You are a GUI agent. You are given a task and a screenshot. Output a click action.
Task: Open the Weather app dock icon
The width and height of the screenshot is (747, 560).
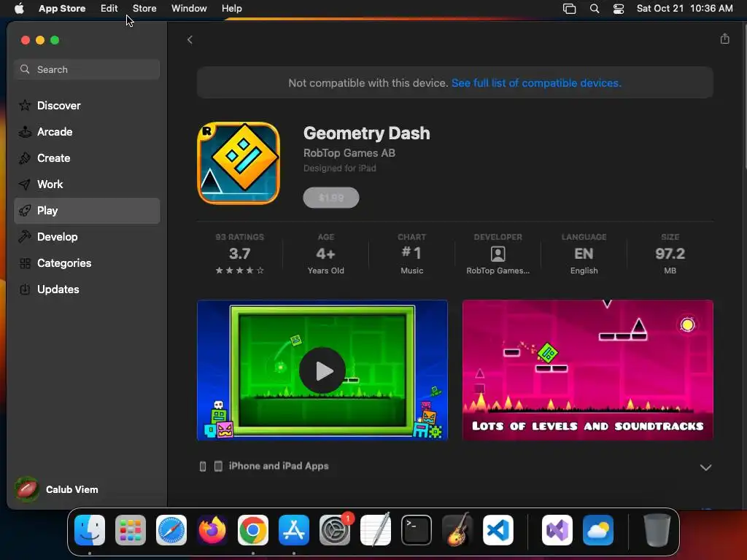pyautogui.click(x=598, y=530)
